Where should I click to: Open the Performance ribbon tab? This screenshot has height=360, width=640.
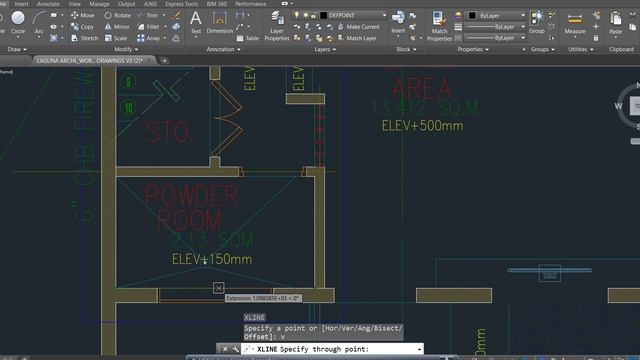click(x=251, y=4)
